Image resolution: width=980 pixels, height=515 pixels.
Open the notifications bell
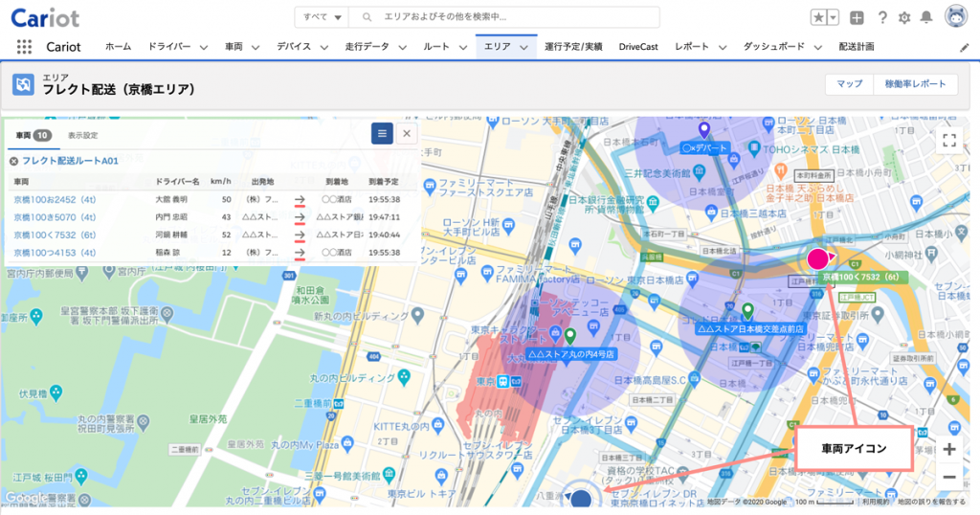pos(926,17)
